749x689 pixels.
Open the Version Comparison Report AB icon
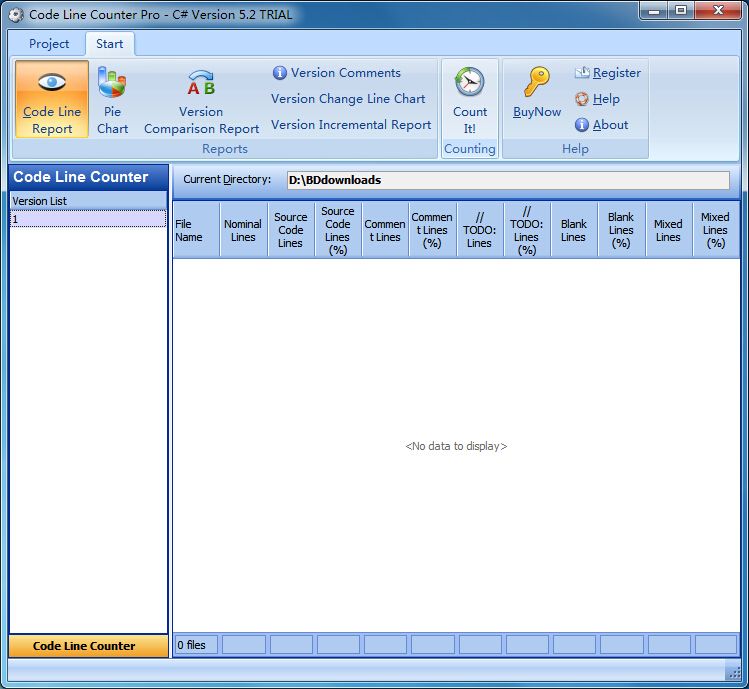pos(201,82)
